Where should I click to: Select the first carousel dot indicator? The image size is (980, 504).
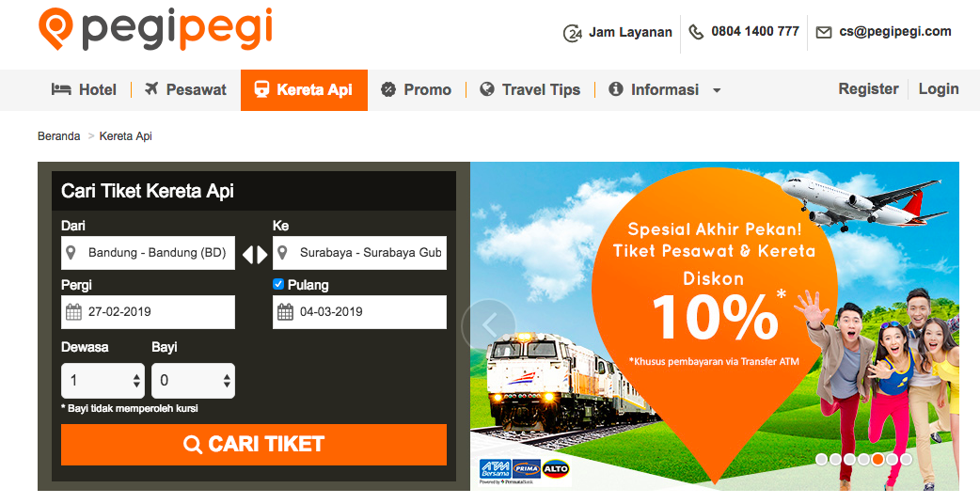click(821, 459)
